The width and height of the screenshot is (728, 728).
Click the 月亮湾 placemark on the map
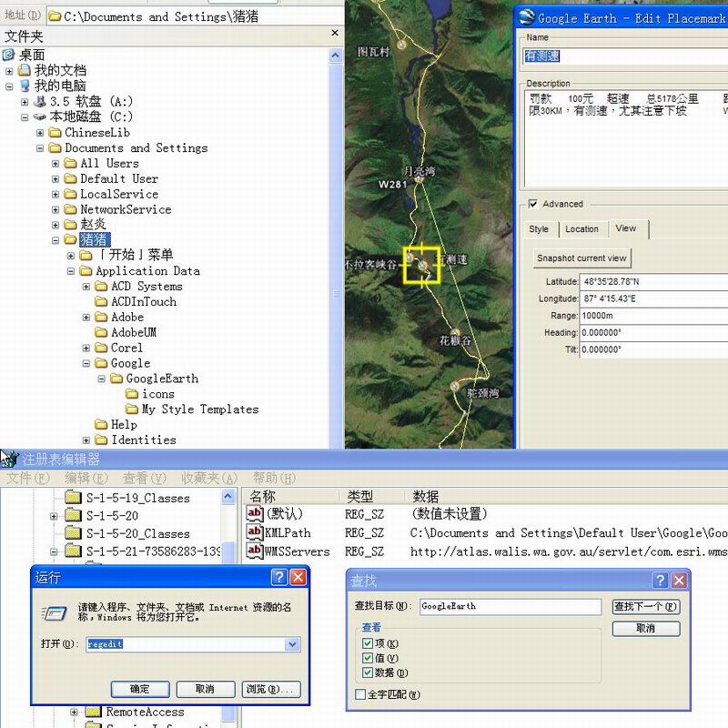pos(419,178)
